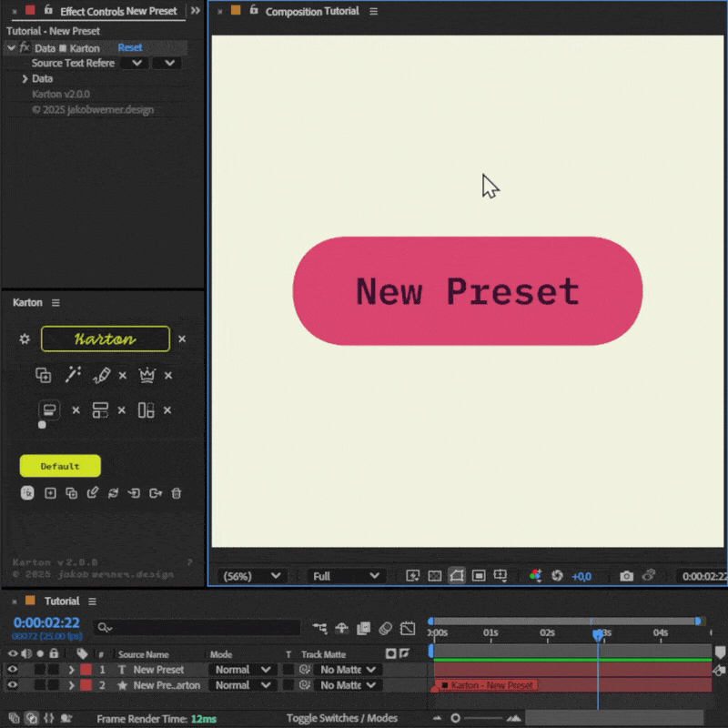This screenshot has width=728, height=728.
Task: Delete preset with the trash icon
Action: (177, 493)
